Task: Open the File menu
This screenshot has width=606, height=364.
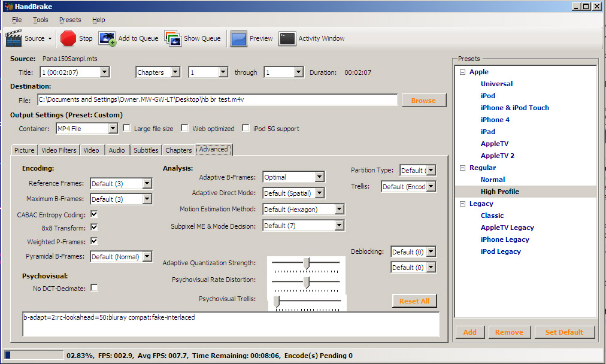Action: 17,20
